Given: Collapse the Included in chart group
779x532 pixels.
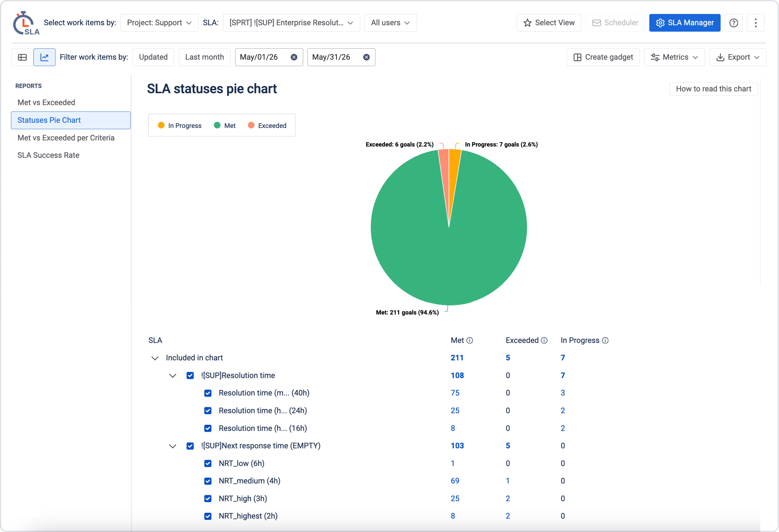Looking at the screenshot, I should coord(155,358).
